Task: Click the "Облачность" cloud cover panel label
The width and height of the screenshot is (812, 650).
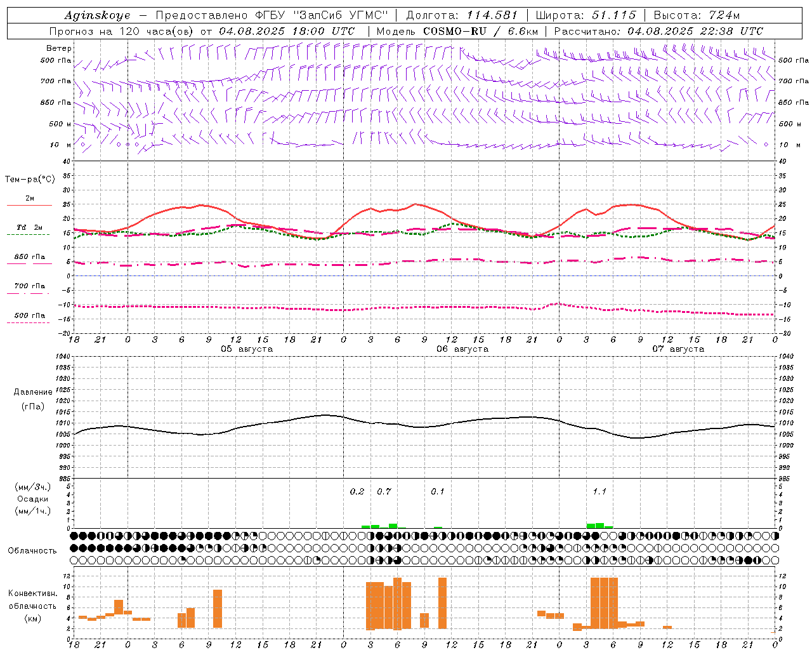Action: point(32,550)
